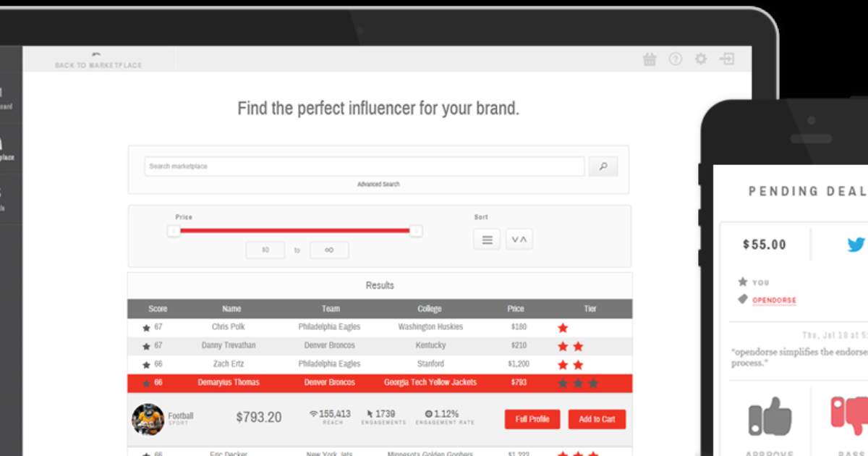Click the Full Profile button

(x=532, y=419)
